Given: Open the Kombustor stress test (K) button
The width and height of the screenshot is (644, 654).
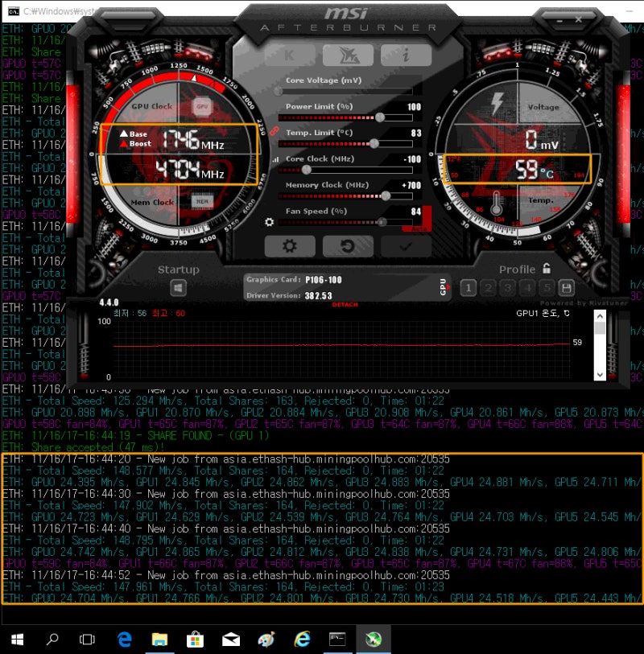Looking at the screenshot, I should (x=290, y=55).
